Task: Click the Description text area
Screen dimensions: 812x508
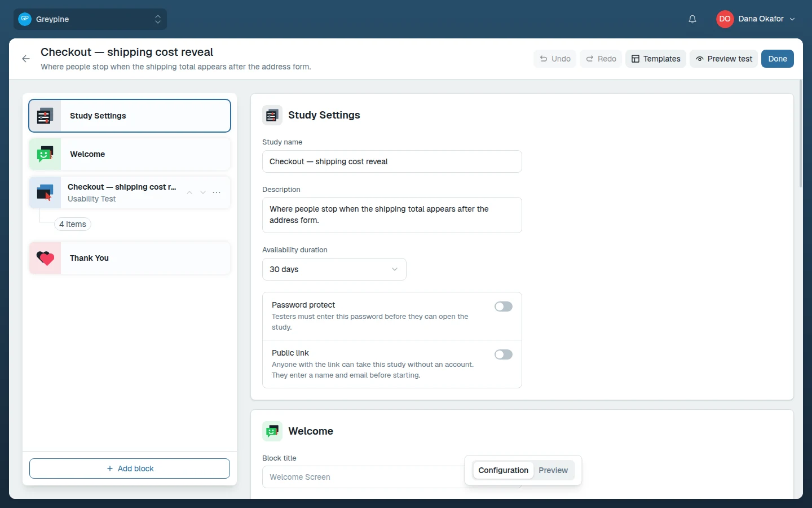Action: (x=392, y=215)
